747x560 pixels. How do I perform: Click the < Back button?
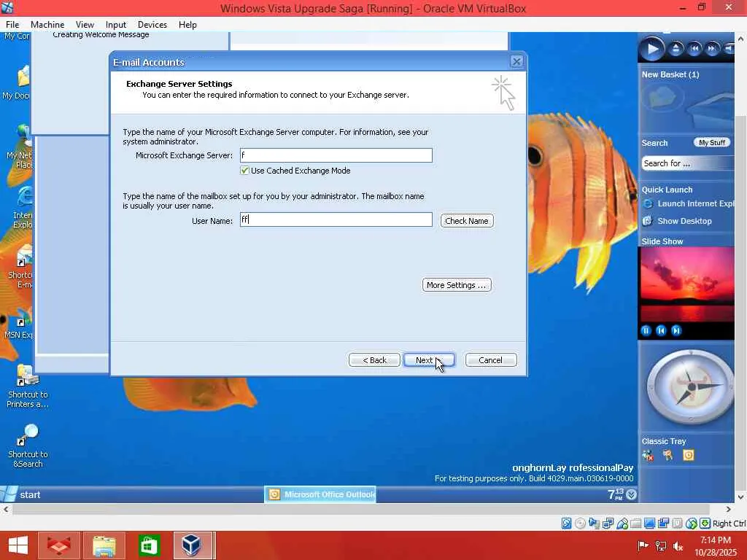[x=374, y=360]
